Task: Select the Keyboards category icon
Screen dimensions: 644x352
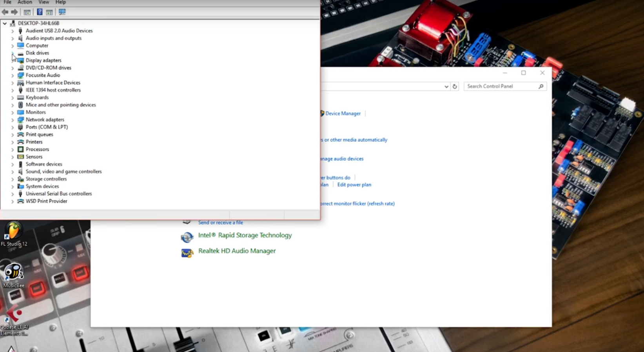Action: point(20,98)
